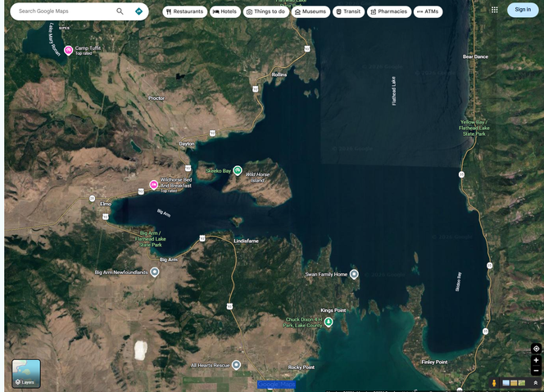This screenshot has width=544, height=392.
Task: Open directions with the blue arrow icon
Action: pos(138,11)
